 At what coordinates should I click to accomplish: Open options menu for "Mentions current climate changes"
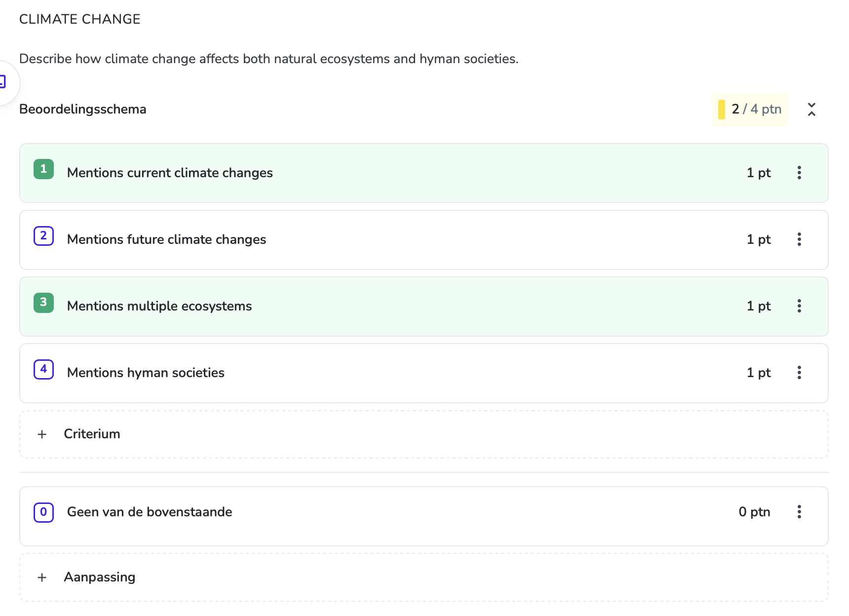click(799, 173)
